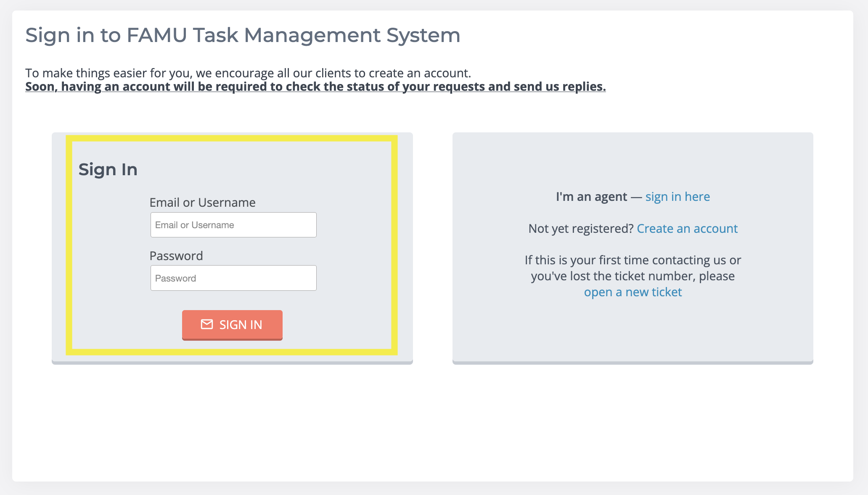
Task: Click into the Password input field
Action: (x=233, y=278)
